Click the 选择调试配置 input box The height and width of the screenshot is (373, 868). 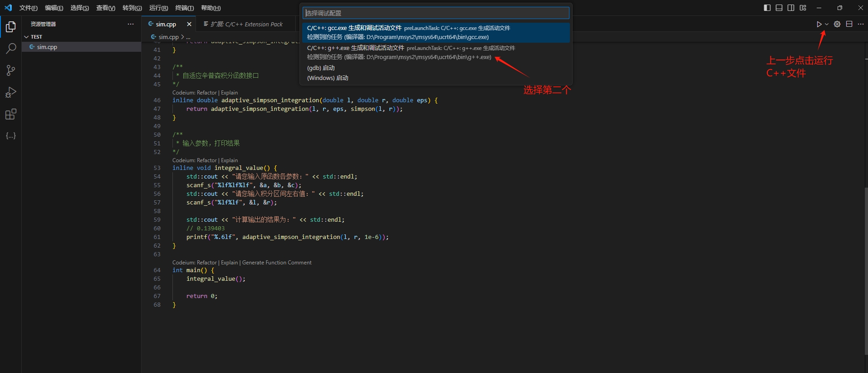click(436, 13)
